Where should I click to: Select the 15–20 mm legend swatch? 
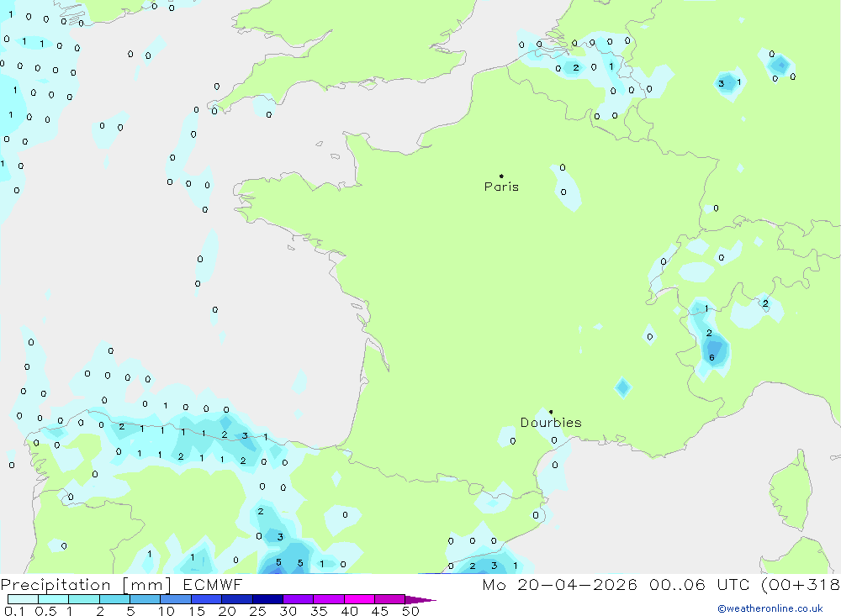click(206, 599)
